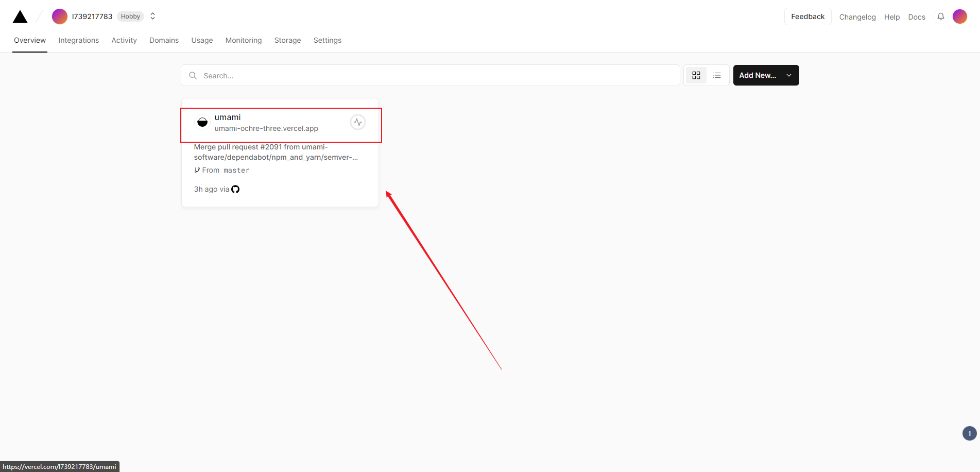980x472 pixels.
Task: Click the git branch icon by master
Action: (197, 170)
